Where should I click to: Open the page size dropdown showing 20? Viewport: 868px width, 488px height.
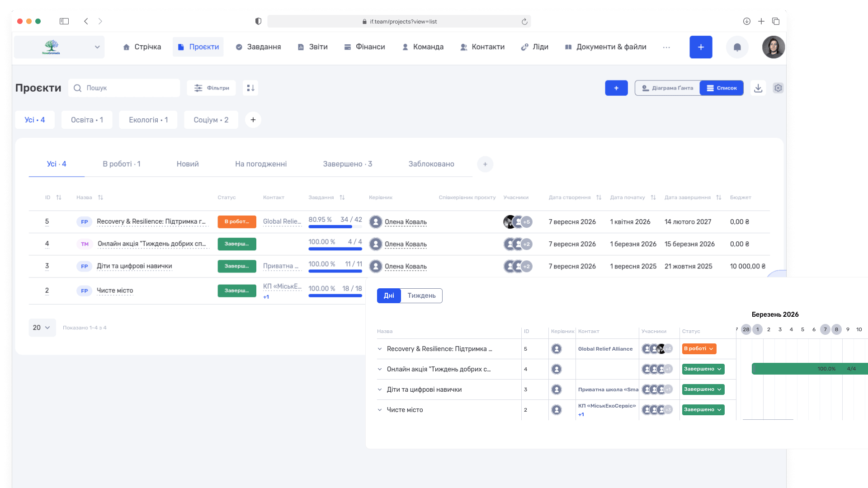tap(42, 328)
